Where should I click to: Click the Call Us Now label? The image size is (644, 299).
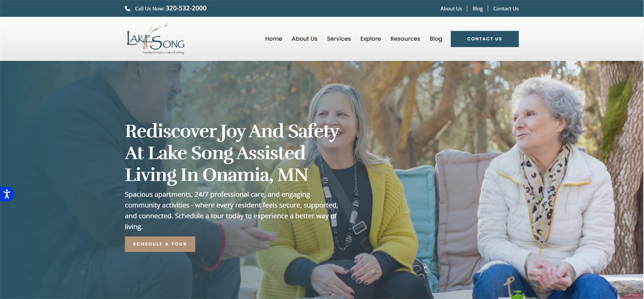pos(149,8)
